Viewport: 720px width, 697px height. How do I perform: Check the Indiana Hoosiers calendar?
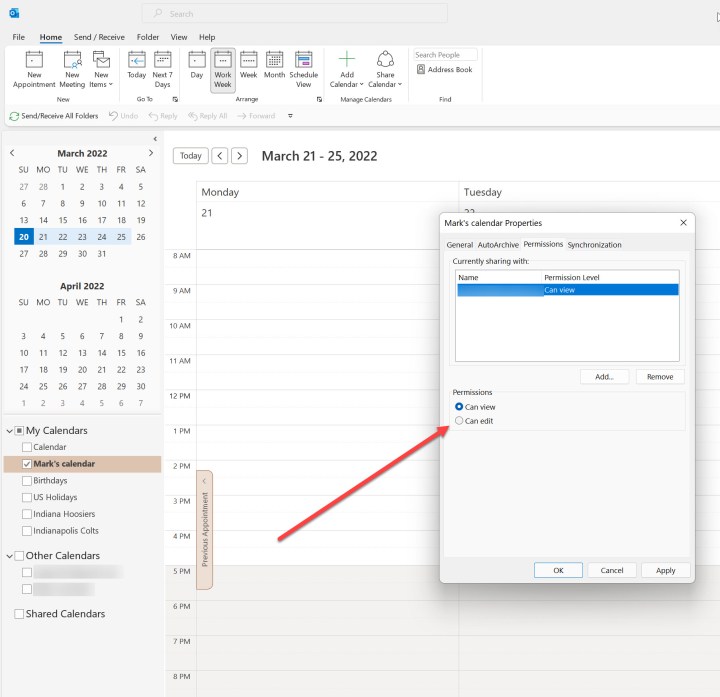coord(27,514)
